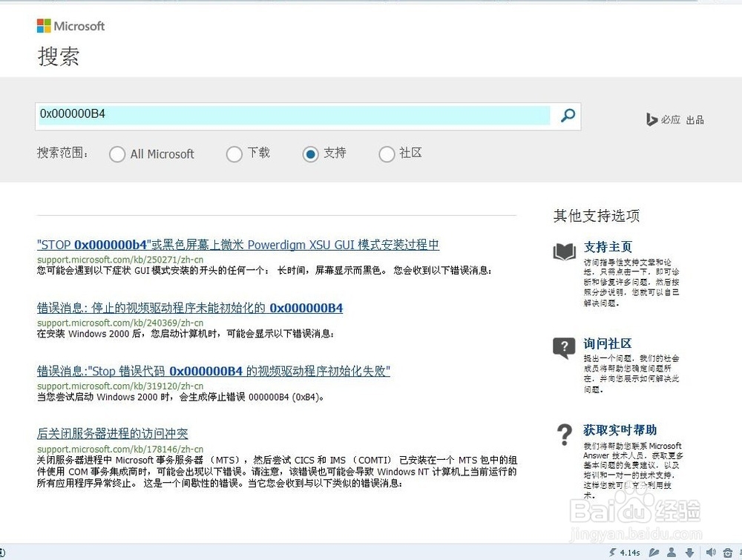Click the screenshot camera icon in the status bar
The image size is (742, 560).
coord(728,553)
